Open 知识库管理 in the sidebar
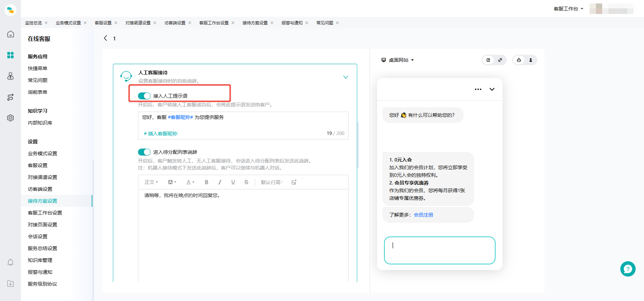The height and width of the screenshot is (301, 644). pyautogui.click(x=40, y=260)
